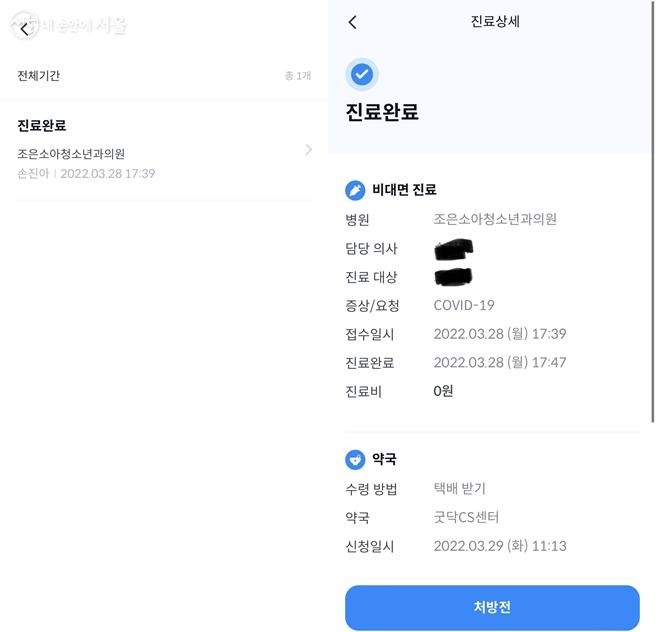Tap the 신청일시 2022.03.29 (화) 11:13 value
This screenshot has height=632, width=656.
(500, 546)
